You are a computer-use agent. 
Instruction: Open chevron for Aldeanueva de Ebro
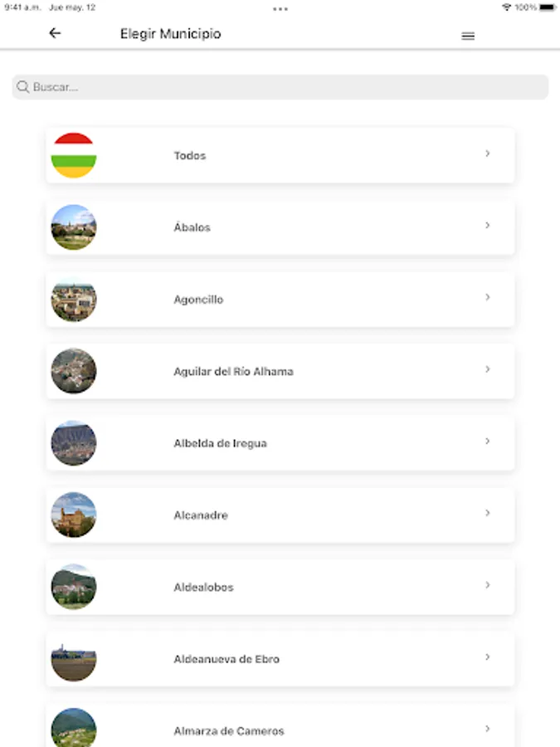coord(487,657)
